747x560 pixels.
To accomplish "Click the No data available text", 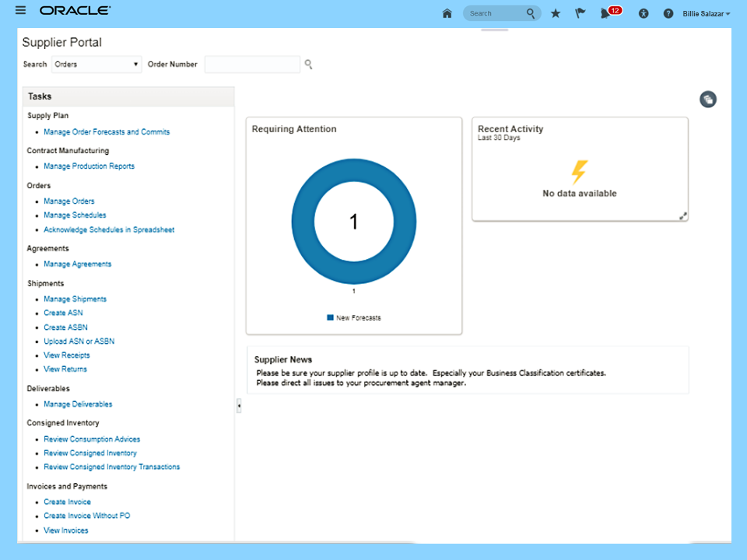I will click(579, 194).
